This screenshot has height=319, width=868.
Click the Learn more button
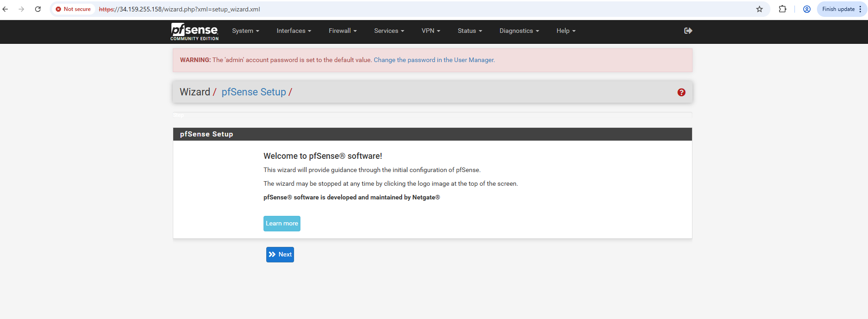282,224
